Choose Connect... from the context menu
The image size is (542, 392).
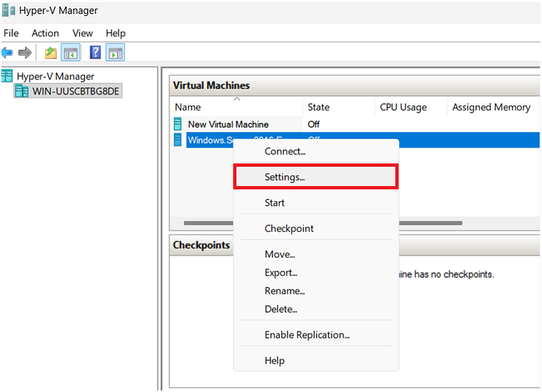click(x=316, y=152)
